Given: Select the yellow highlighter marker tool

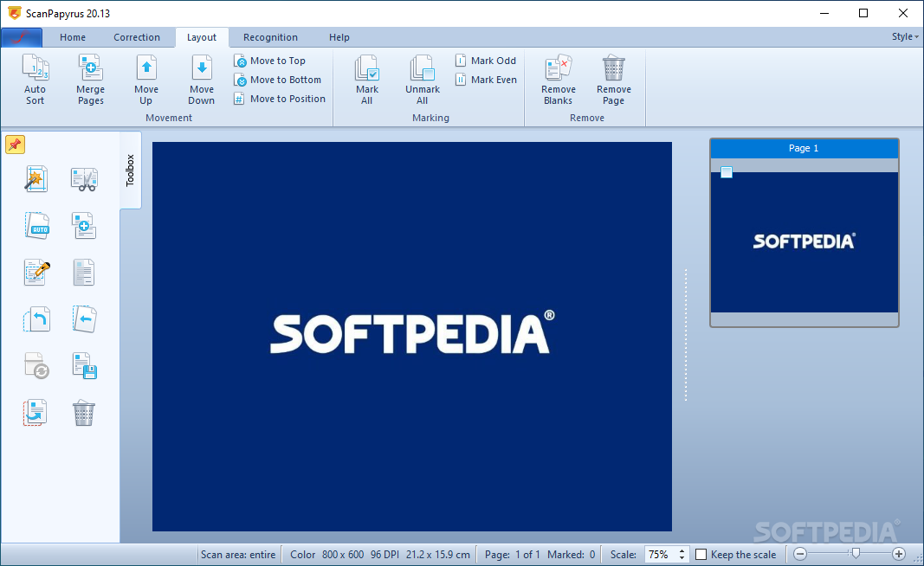Looking at the screenshot, I should [x=36, y=272].
